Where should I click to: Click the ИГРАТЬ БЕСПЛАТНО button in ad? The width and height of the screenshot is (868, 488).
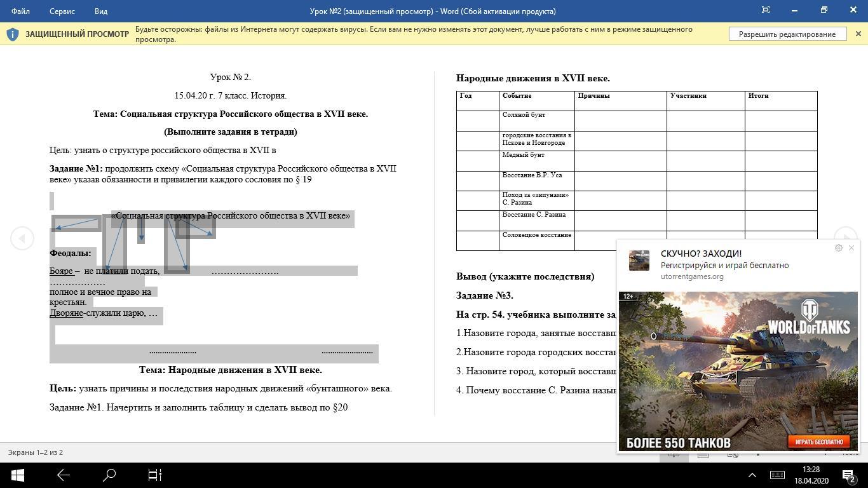[819, 442]
